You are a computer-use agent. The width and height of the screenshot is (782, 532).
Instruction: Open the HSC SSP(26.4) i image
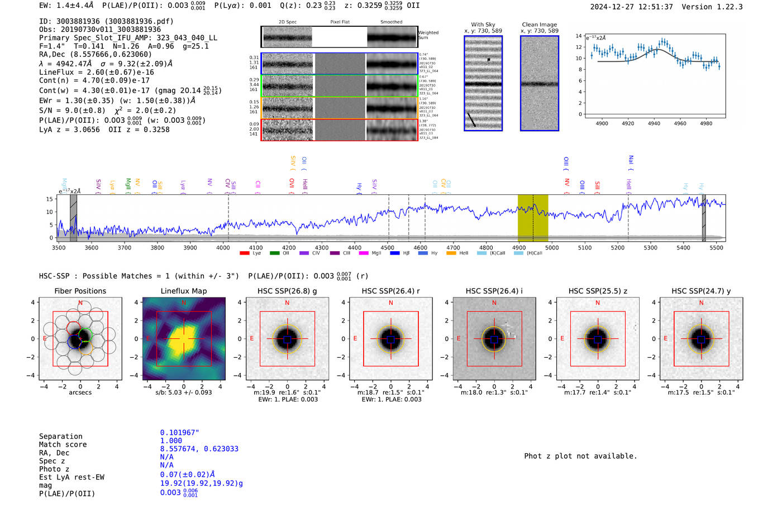pos(494,339)
